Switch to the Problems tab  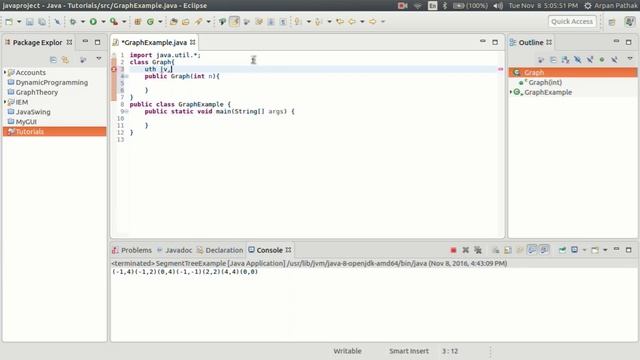point(132,250)
